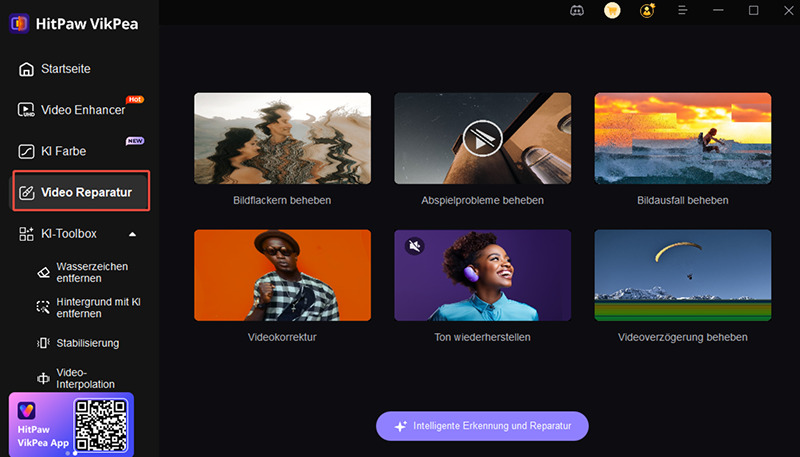Collapse the KI-Toolbox section arrow
Screen dimensions: 800x457
(x=132, y=234)
